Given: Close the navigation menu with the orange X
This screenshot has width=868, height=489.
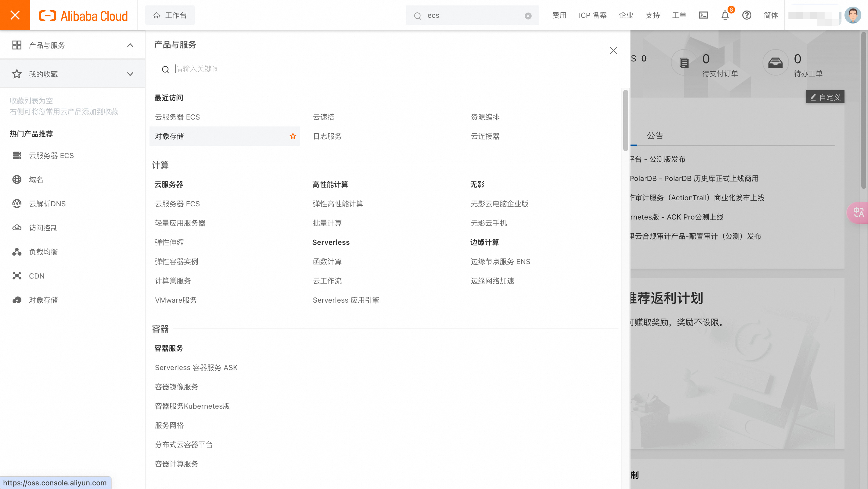Looking at the screenshot, I should [x=15, y=15].
